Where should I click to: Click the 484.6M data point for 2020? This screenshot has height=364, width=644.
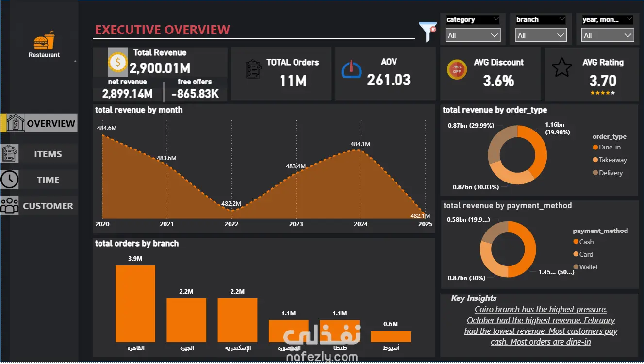coord(102,135)
